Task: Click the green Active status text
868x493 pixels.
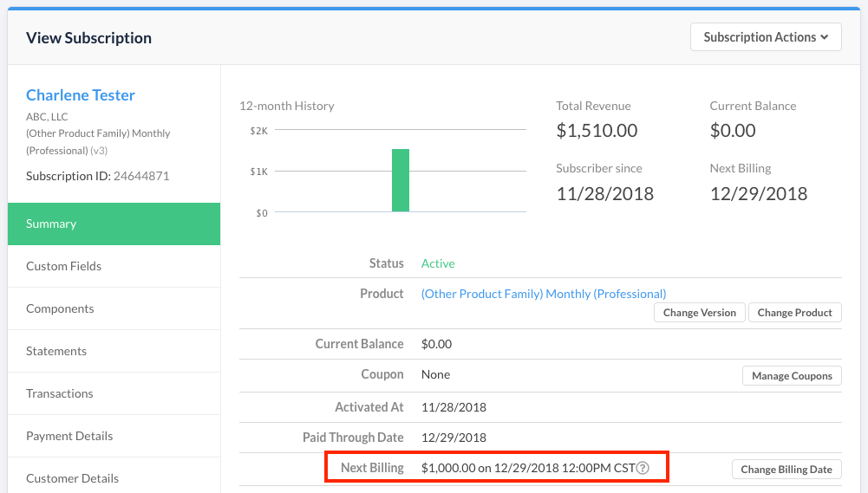Action: tap(438, 263)
